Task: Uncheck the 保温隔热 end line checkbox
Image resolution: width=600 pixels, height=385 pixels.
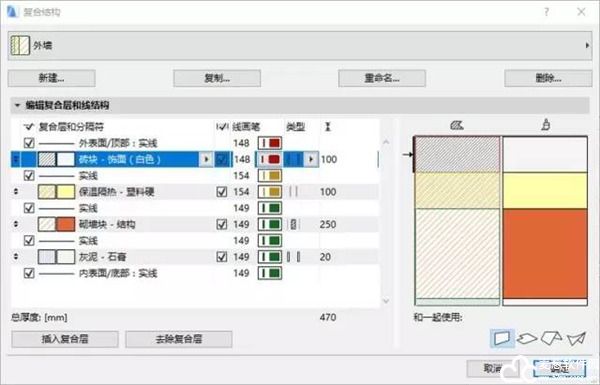Action: [222, 192]
